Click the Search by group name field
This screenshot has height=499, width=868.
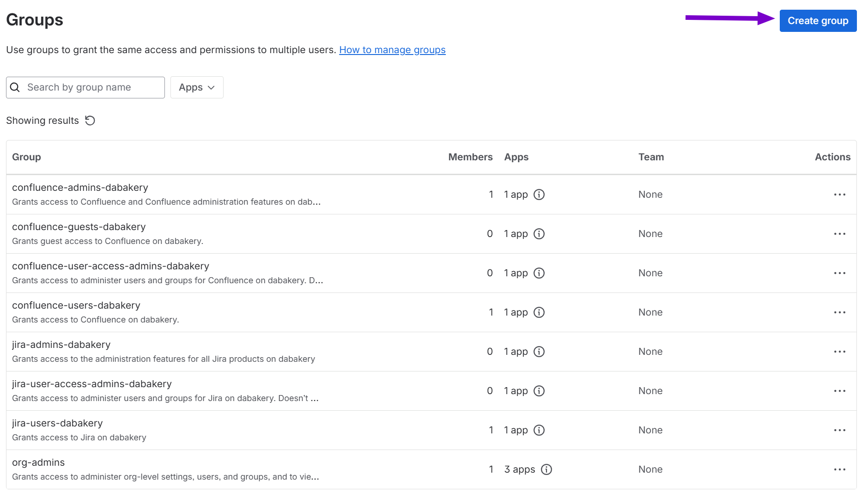tap(92, 87)
